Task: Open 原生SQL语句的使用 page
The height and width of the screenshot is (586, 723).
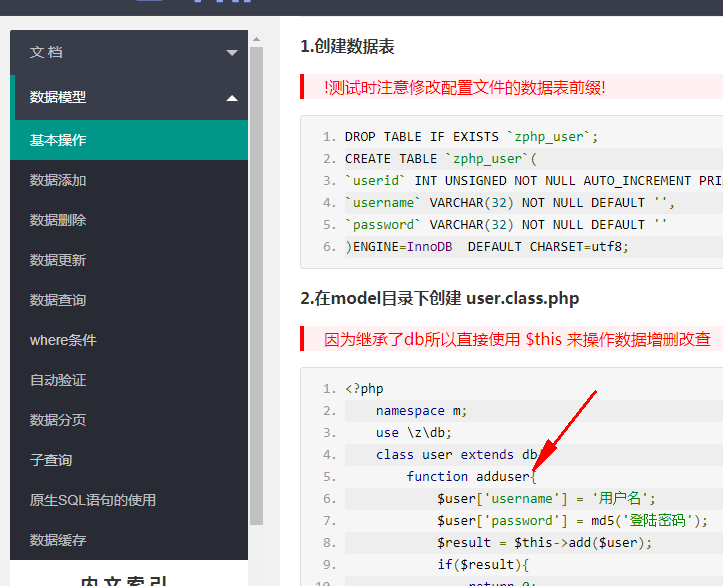Action: click(93, 500)
